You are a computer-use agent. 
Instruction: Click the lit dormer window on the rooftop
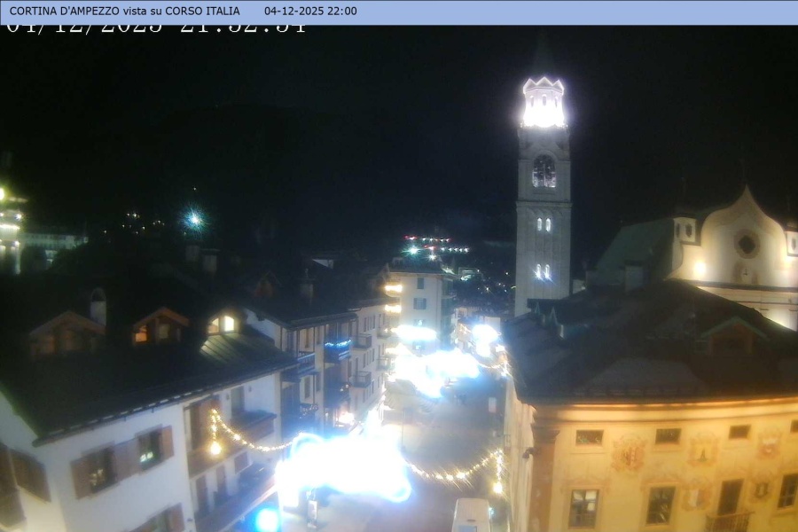[x=224, y=324]
